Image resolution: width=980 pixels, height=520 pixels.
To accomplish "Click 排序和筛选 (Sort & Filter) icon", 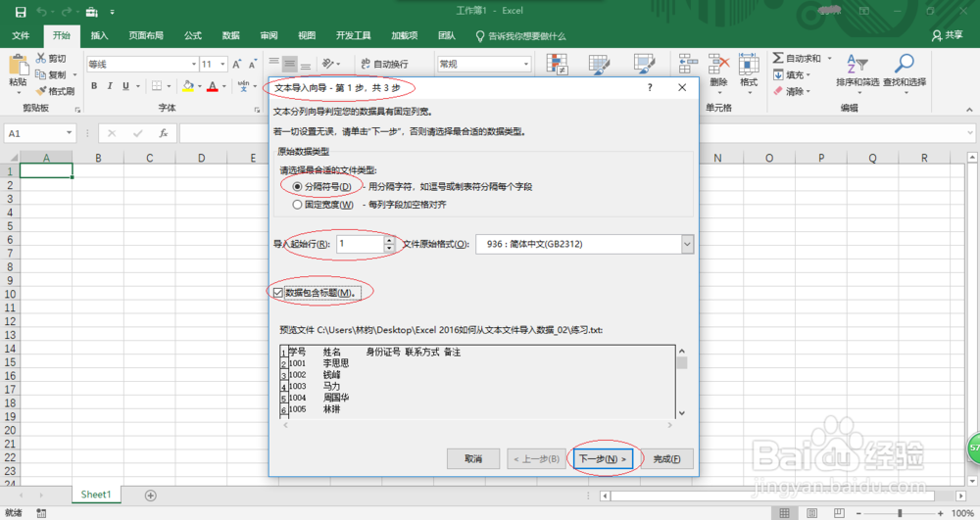I will pyautogui.click(x=857, y=65).
